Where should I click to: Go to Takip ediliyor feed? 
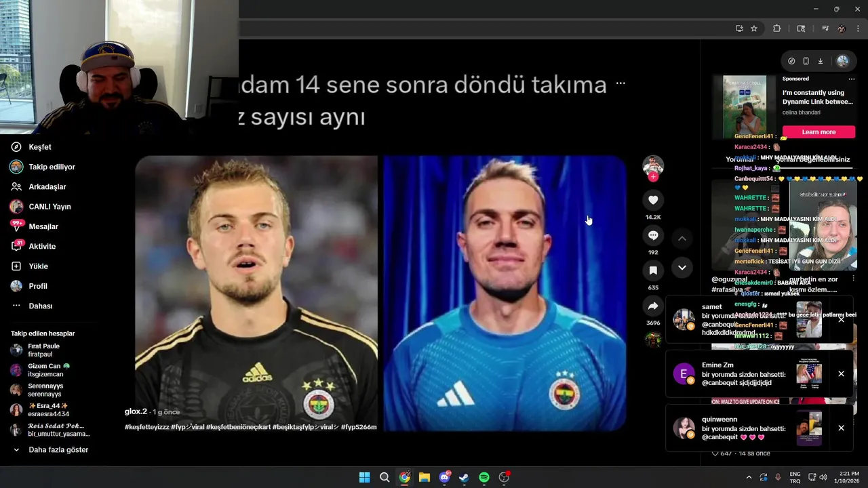[x=43, y=167]
